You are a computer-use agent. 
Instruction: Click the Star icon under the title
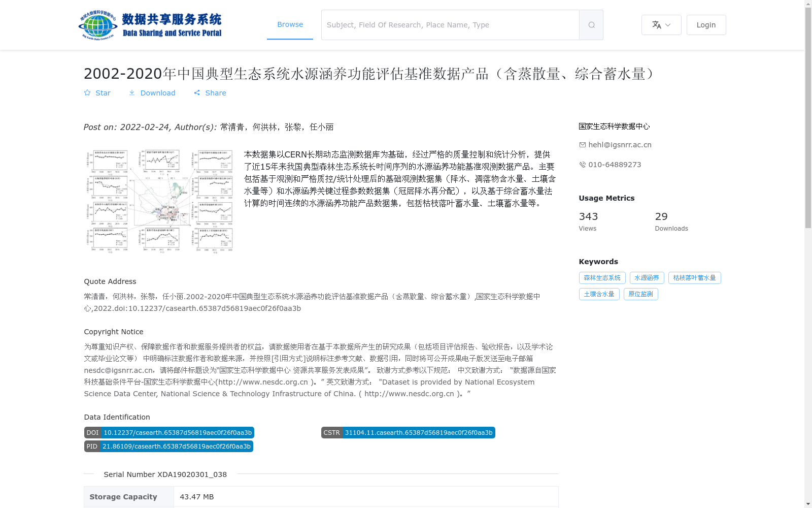tap(87, 92)
